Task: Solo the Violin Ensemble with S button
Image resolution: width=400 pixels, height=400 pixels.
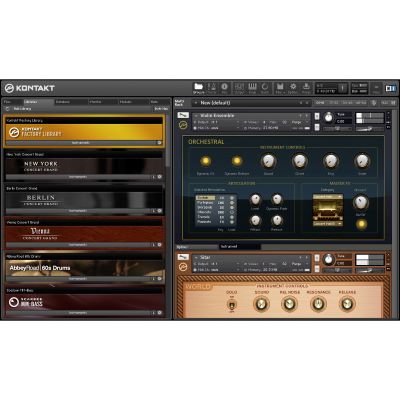Action: tap(317, 116)
